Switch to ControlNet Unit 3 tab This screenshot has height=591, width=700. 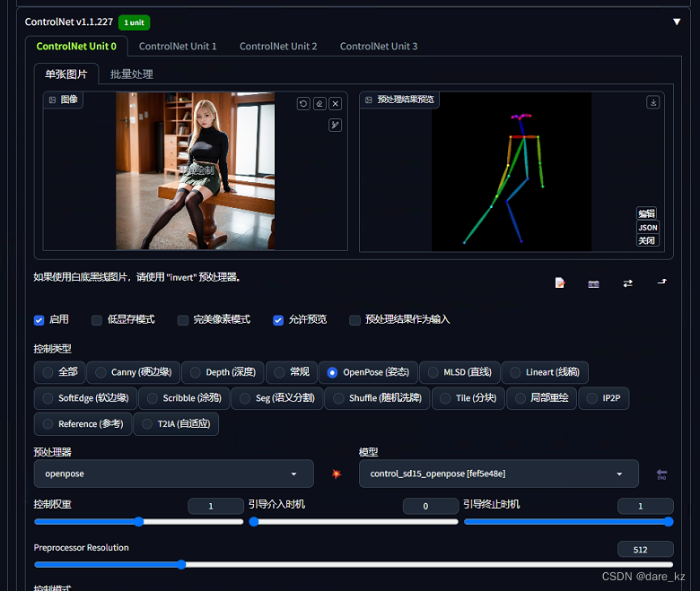[379, 47]
